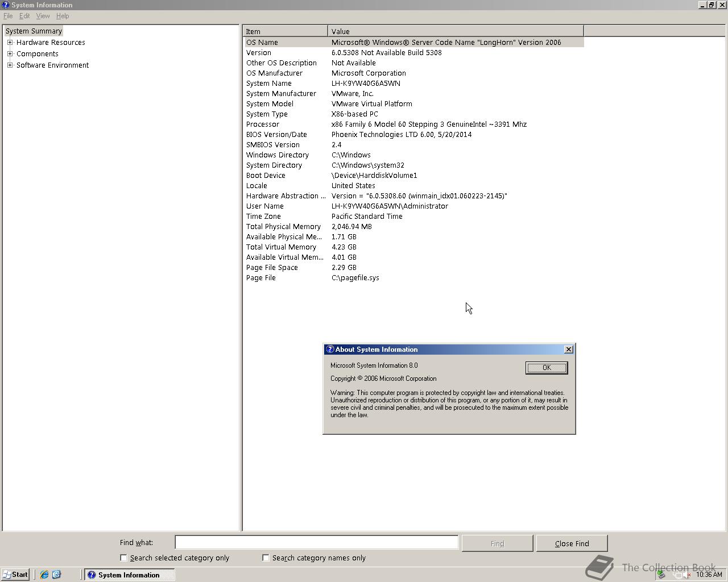The height and width of the screenshot is (582, 728).
Task: Open the Start menu
Action: 15,575
